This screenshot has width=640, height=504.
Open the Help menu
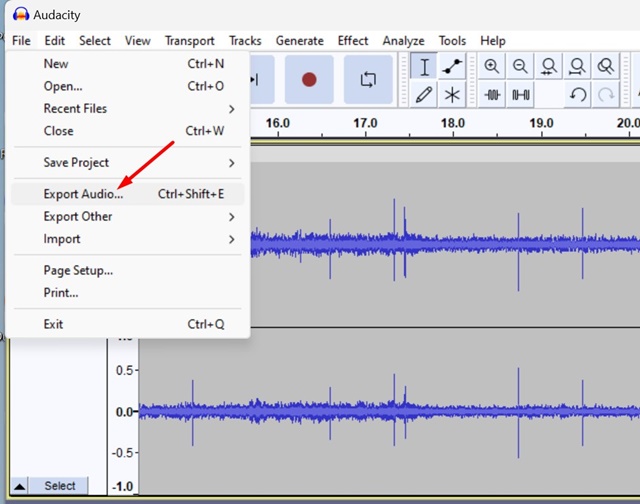(493, 41)
